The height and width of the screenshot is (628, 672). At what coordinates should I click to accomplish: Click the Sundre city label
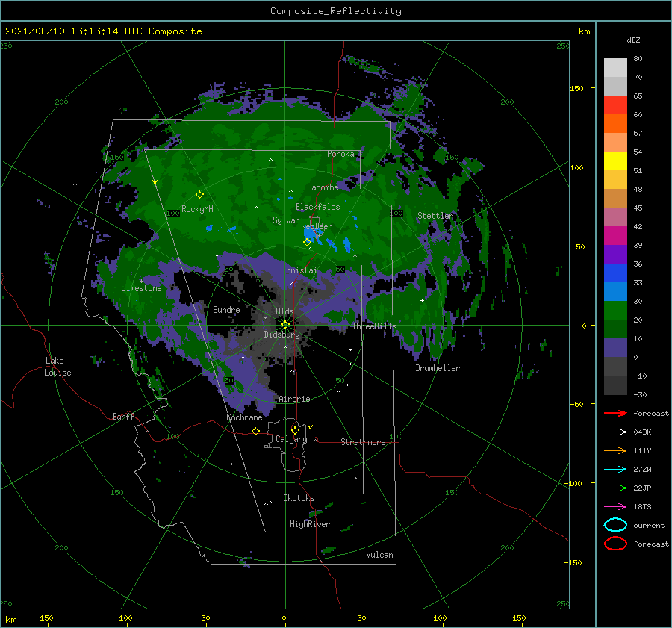(226, 309)
